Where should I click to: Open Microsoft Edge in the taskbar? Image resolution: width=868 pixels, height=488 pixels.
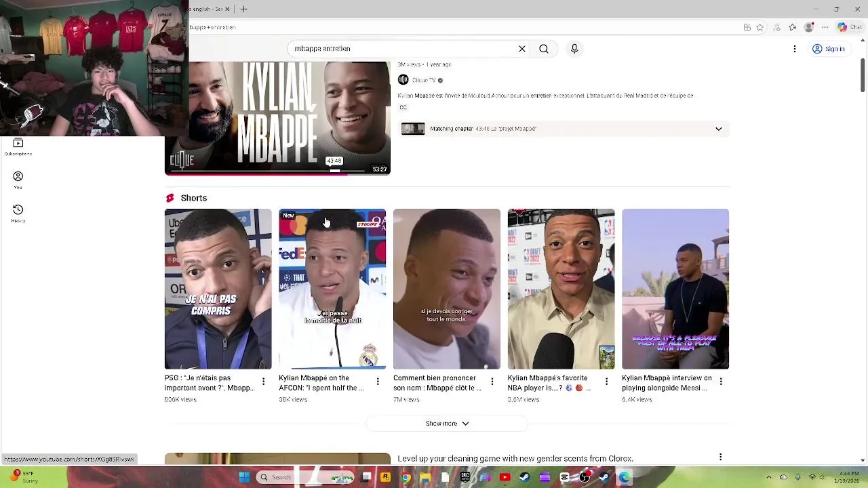[x=624, y=477]
